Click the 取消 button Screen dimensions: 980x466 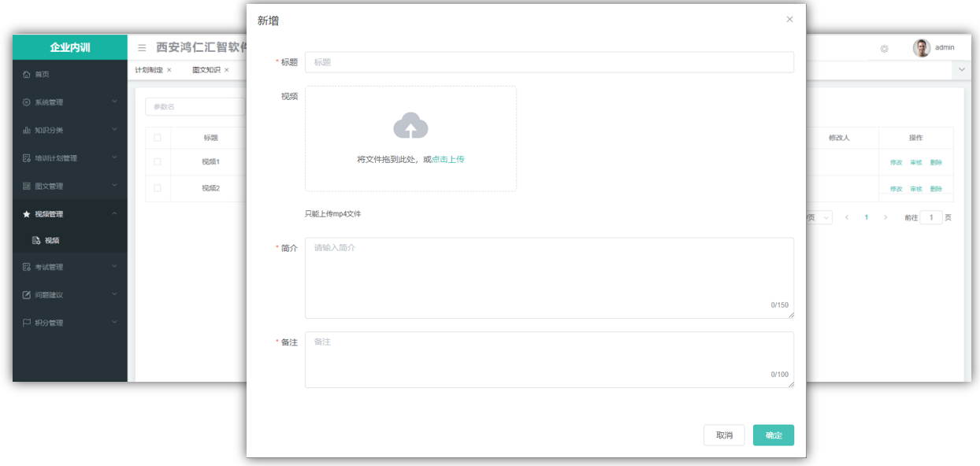[724, 435]
